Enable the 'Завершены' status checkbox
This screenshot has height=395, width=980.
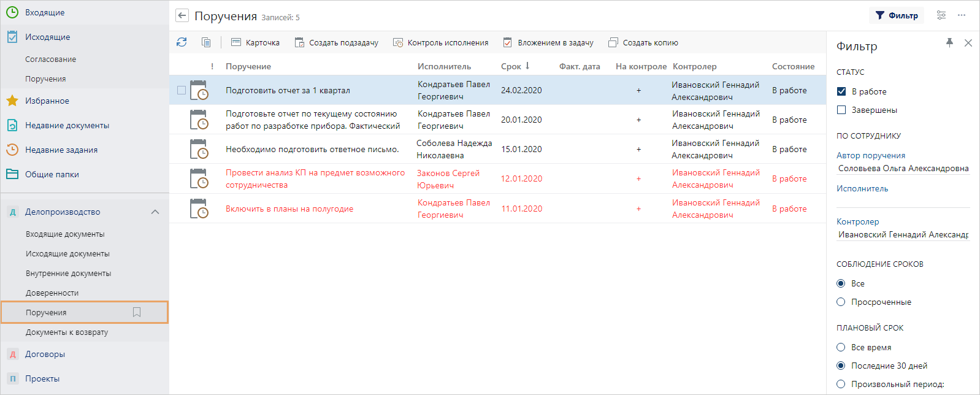click(x=841, y=110)
